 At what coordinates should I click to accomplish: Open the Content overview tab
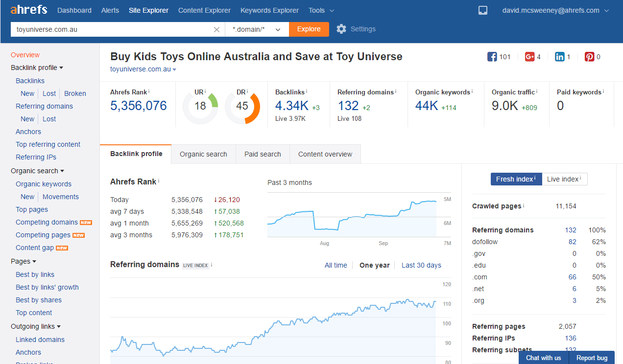pos(325,154)
